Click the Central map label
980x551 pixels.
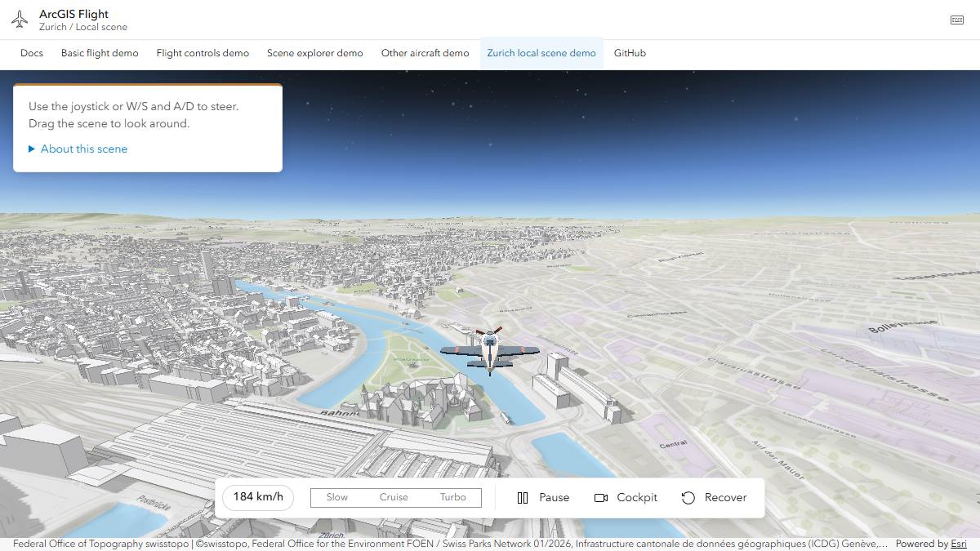point(673,445)
